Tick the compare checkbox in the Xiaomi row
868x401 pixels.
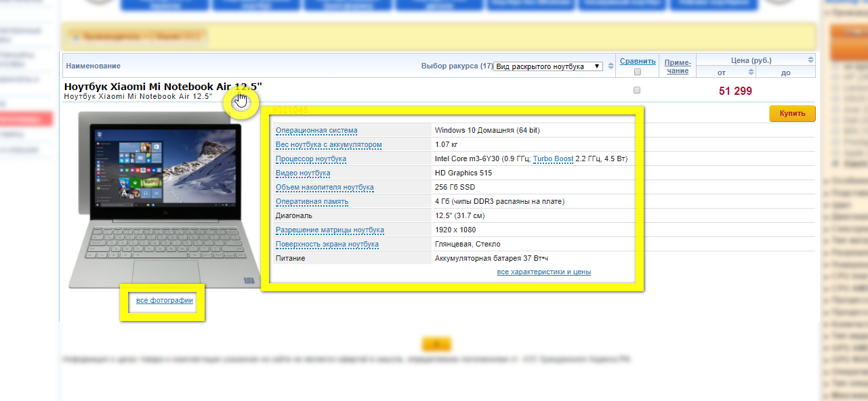[x=637, y=90]
